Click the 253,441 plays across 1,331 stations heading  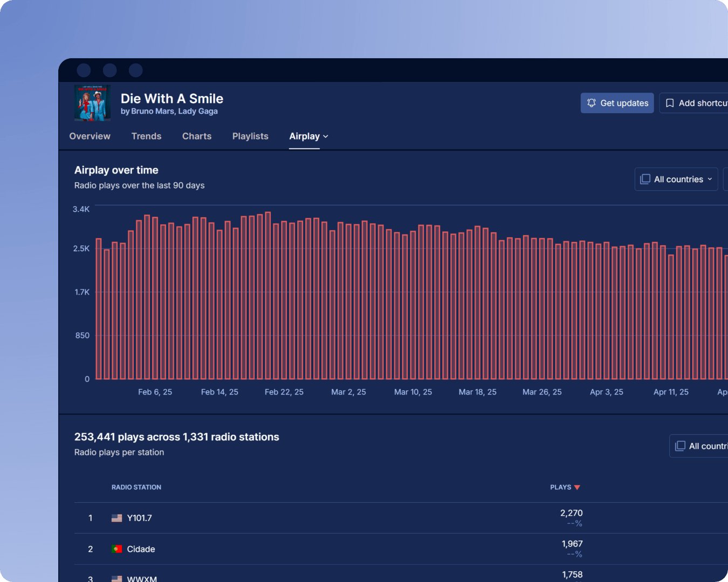pyautogui.click(x=177, y=436)
